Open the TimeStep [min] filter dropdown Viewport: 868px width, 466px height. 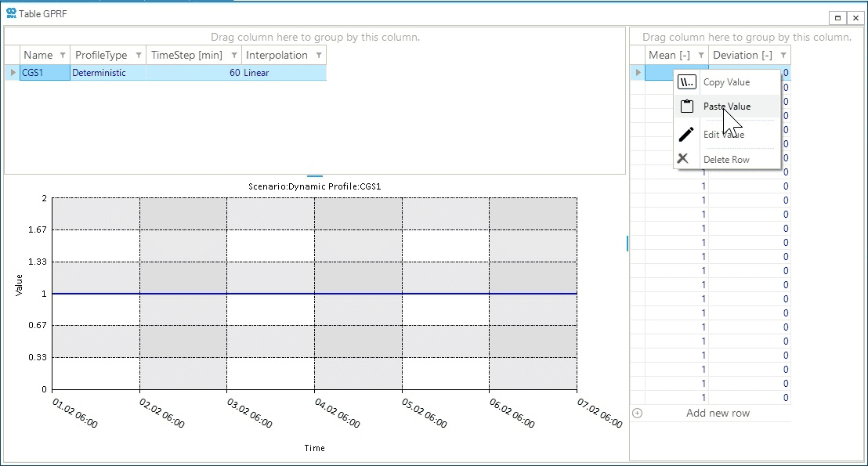coord(235,55)
